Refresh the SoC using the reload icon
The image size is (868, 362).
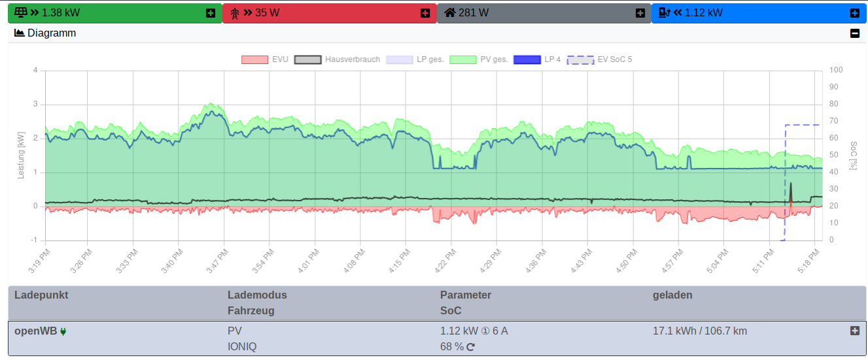(470, 347)
